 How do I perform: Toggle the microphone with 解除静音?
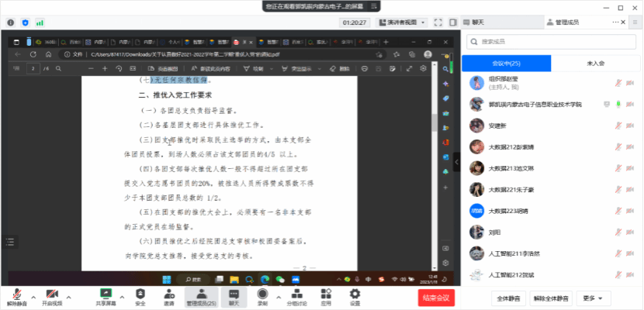pyautogui.click(x=17, y=294)
